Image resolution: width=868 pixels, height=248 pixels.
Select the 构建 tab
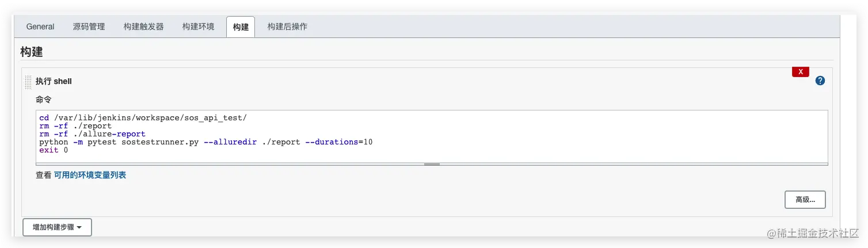[x=241, y=27]
